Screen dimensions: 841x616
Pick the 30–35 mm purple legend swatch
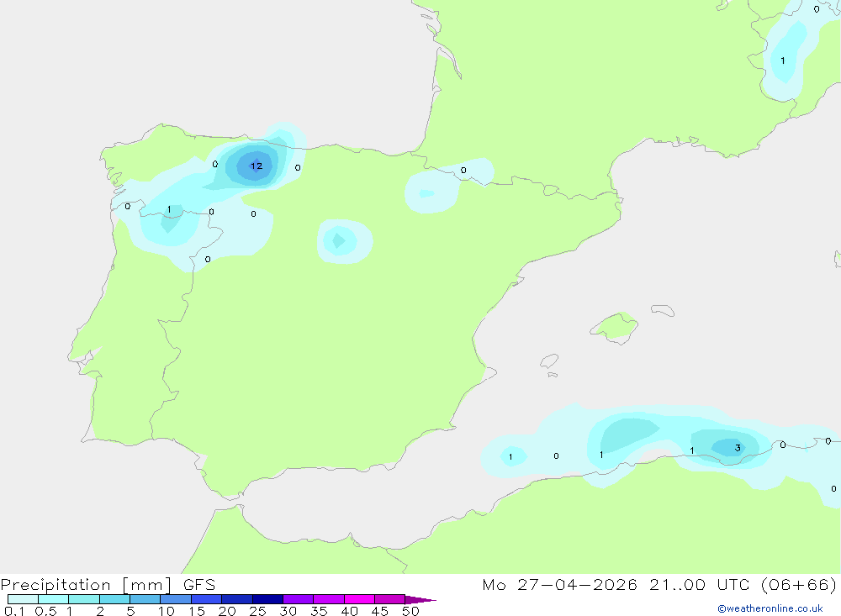298,599
